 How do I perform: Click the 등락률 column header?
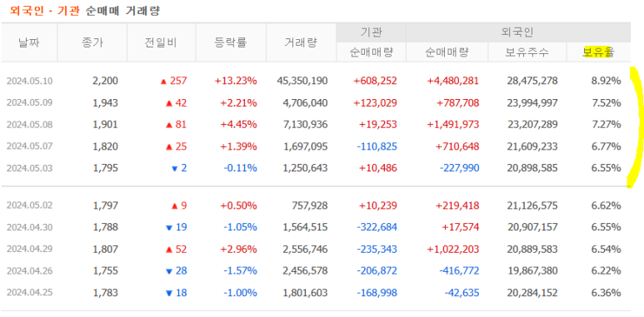(231, 42)
